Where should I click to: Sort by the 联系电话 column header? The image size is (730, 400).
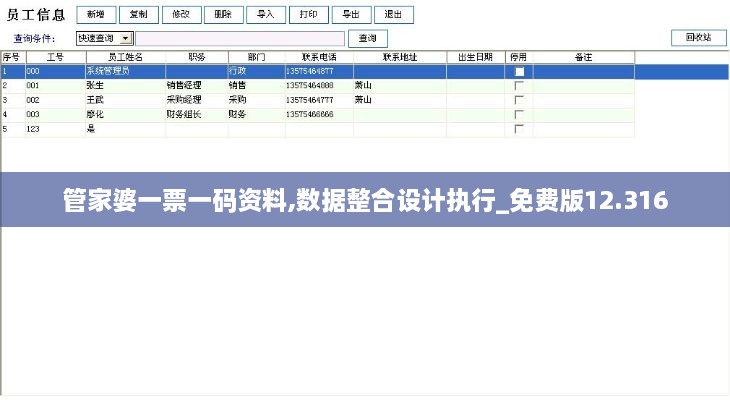click(319, 57)
